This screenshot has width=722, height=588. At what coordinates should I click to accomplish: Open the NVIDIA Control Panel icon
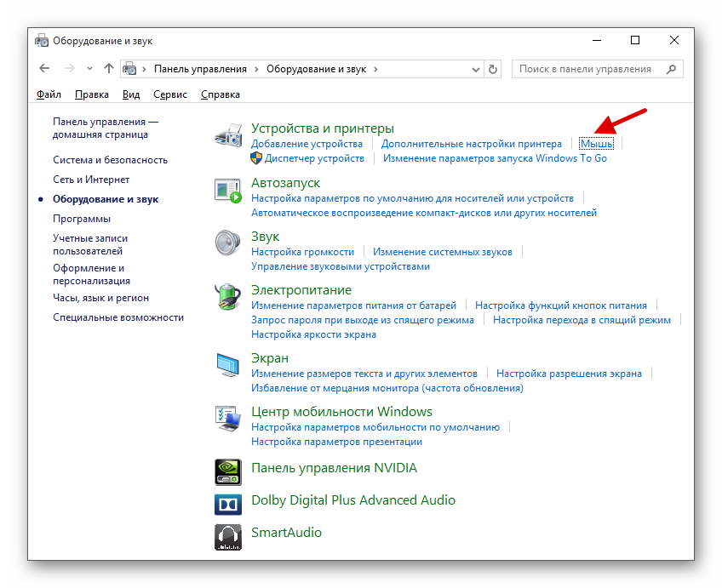pos(228,469)
